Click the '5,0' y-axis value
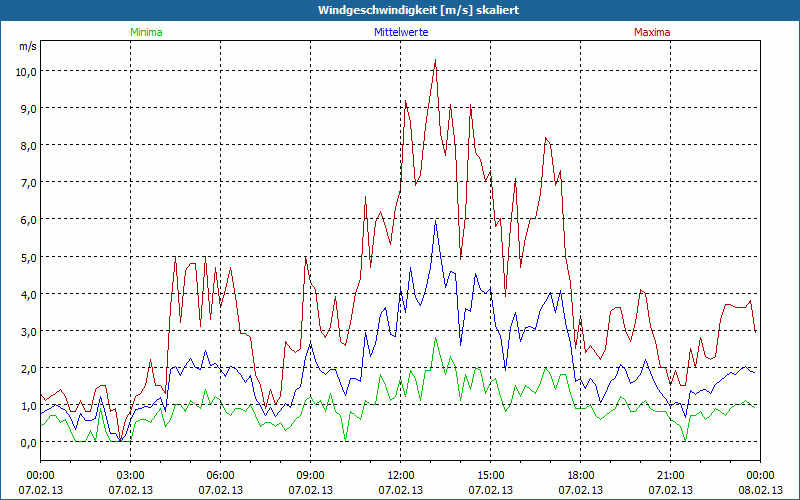 pyautogui.click(x=29, y=257)
